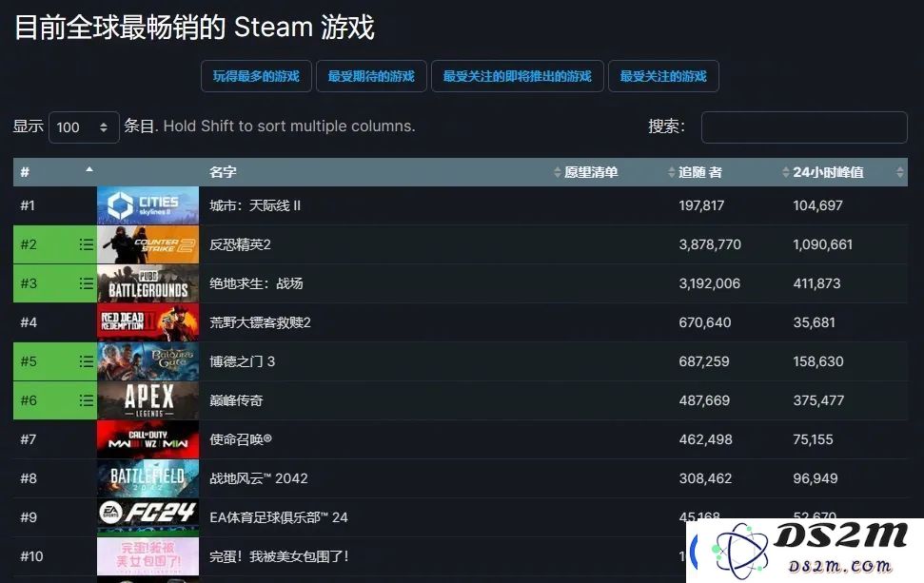Open the Baldur's Gate thumbnail
This screenshot has width=924, height=583.
tap(147, 361)
